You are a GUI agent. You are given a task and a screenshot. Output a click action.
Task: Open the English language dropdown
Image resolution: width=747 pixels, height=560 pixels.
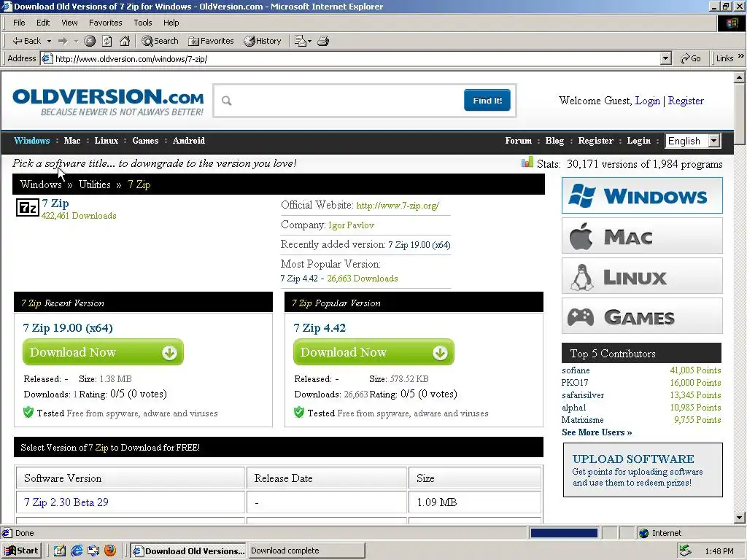tap(693, 141)
